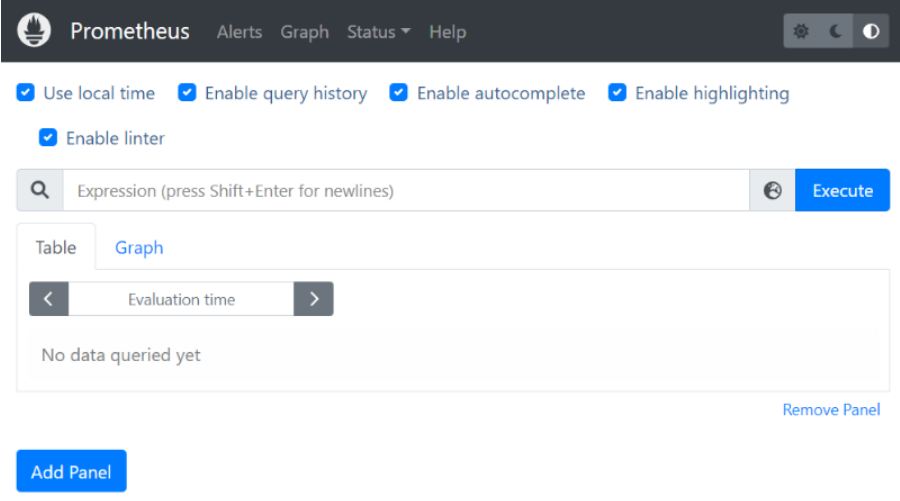Turn off Enable linter checkbox

point(48,138)
